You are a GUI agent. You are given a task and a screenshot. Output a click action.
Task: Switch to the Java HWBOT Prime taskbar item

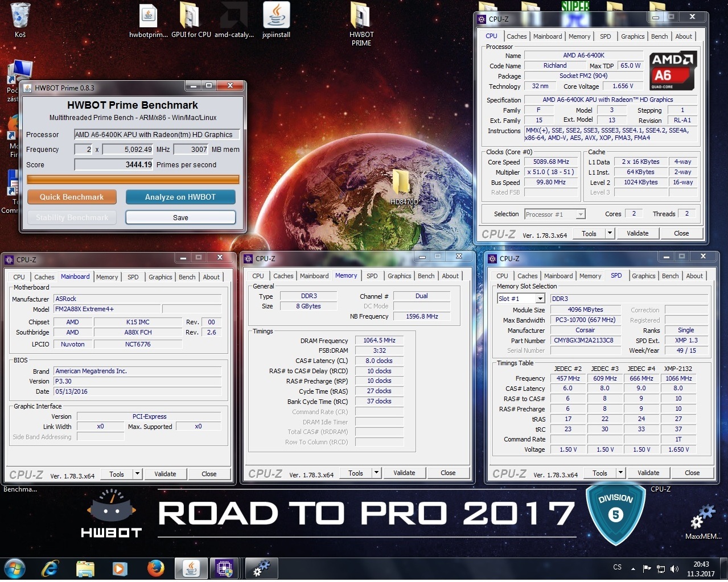[x=191, y=568]
